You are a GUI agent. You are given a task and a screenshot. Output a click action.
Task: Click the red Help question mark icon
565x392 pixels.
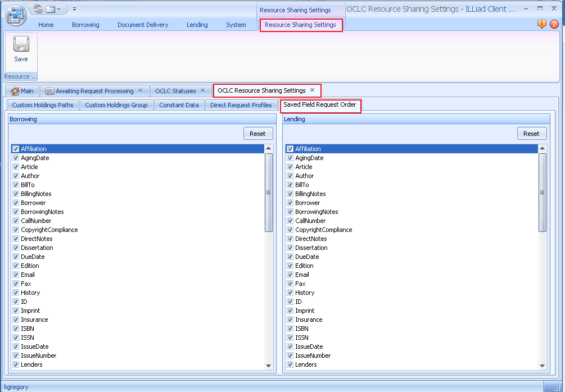[554, 24]
